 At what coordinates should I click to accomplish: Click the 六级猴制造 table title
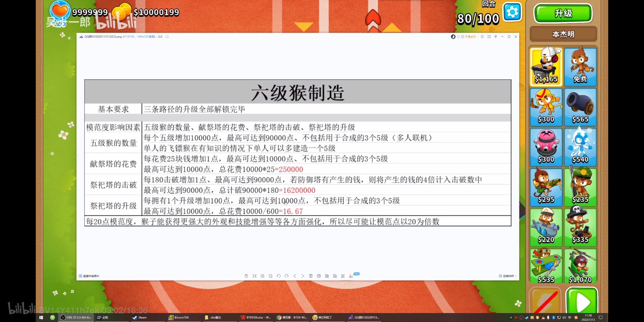(297, 93)
